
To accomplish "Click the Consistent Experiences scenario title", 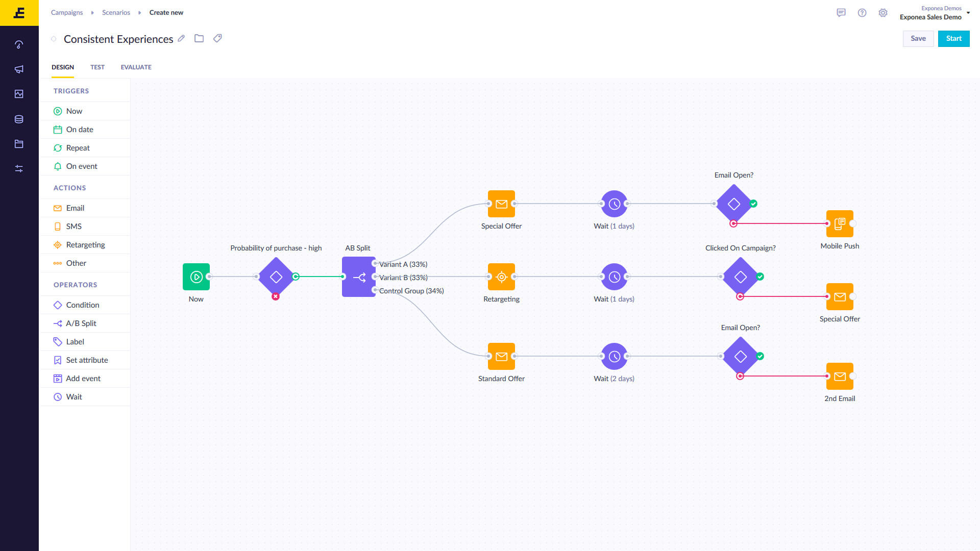I will point(118,39).
